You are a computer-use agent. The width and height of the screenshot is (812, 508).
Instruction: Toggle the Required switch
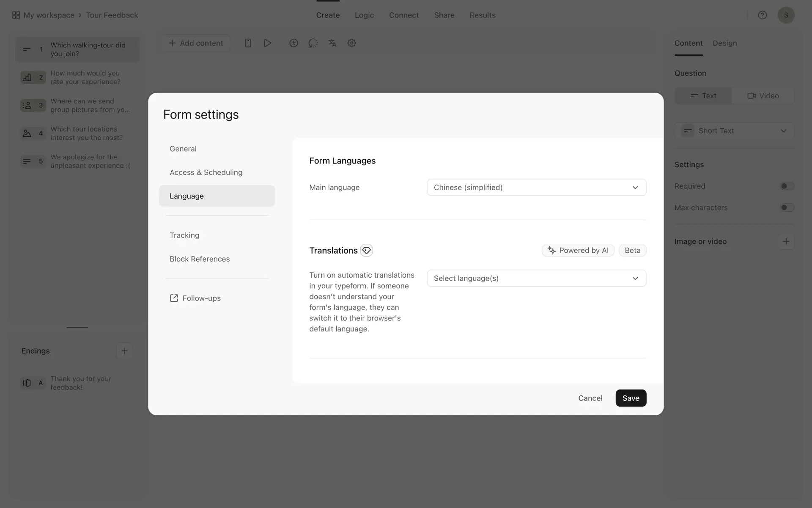(787, 186)
